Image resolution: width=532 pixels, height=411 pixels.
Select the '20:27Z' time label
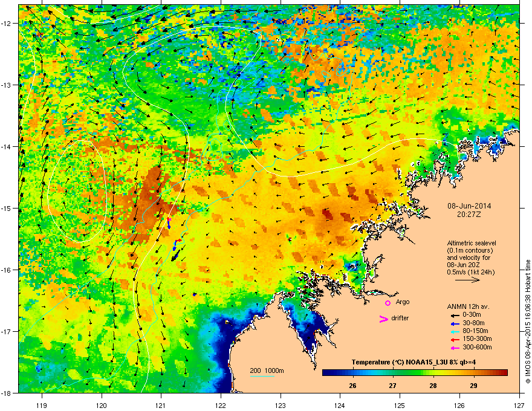(x=469, y=215)
